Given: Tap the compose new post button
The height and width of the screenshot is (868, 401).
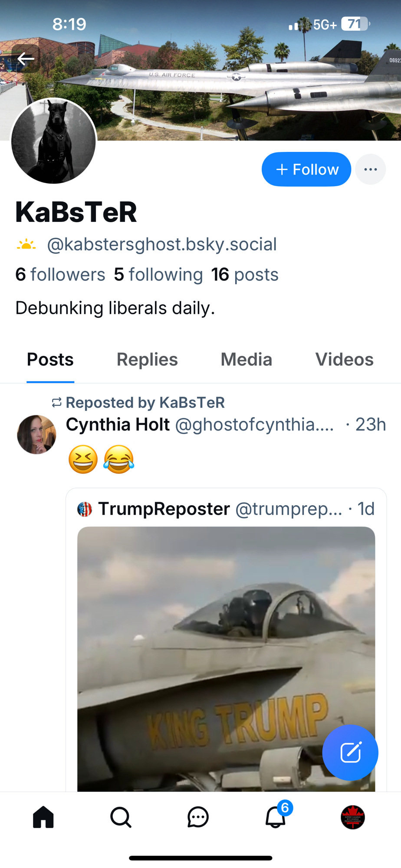Looking at the screenshot, I should click(350, 752).
